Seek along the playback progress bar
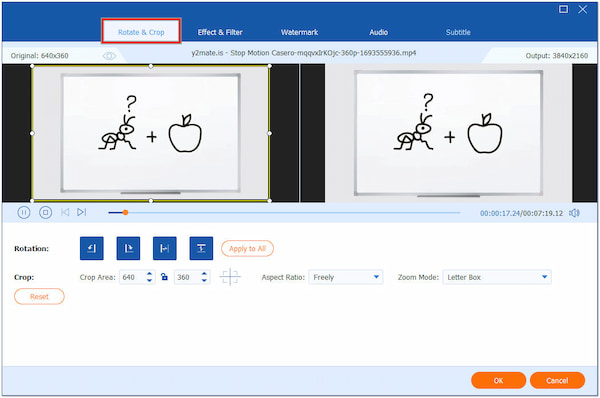 (x=284, y=212)
